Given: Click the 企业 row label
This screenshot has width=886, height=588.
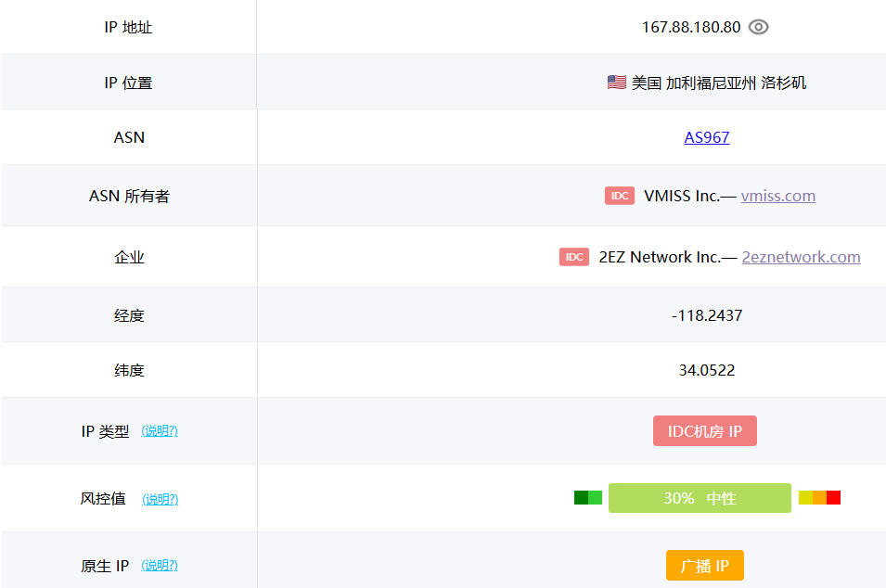Looking at the screenshot, I should [129, 257].
